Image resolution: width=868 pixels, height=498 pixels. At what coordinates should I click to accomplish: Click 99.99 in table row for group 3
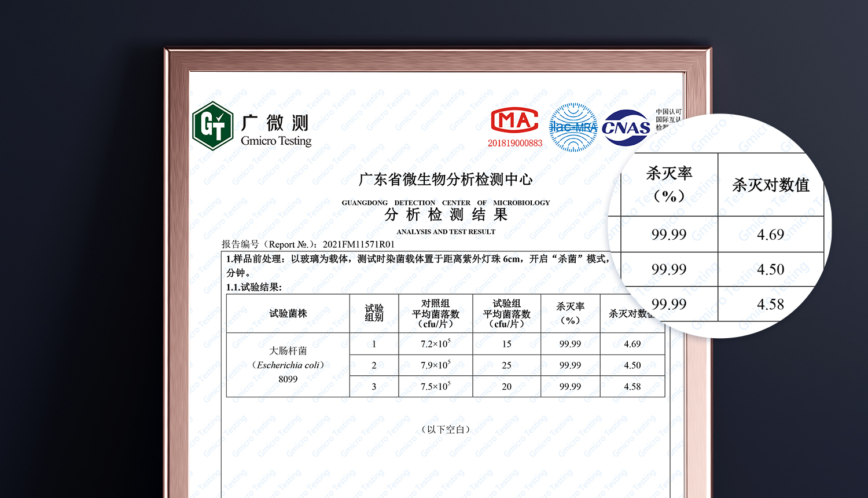(x=570, y=387)
